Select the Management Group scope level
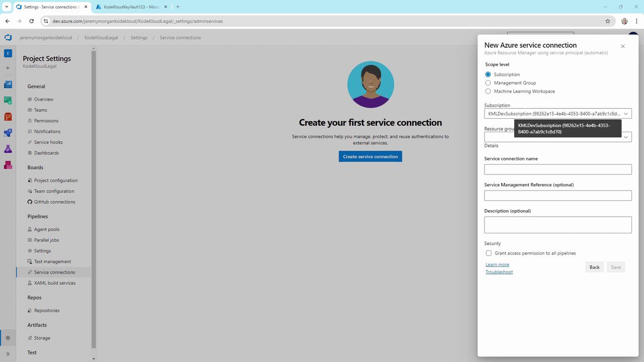 (x=488, y=83)
